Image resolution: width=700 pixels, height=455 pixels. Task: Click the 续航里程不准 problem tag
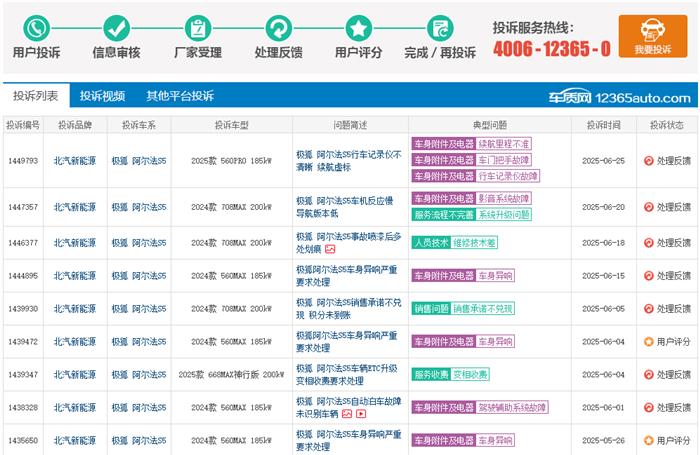pos(504,144)
